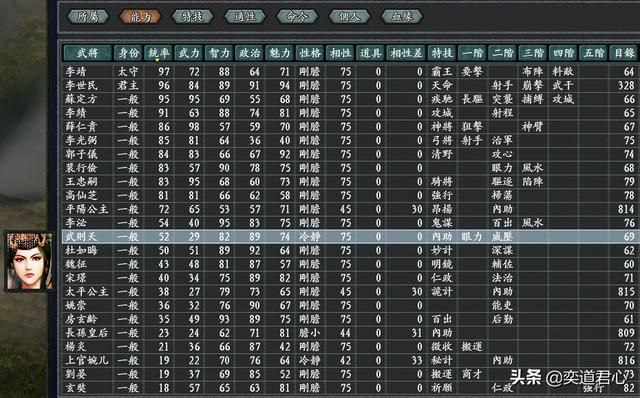Click 威壓 in 武則天 row
Image resolution: width=640 pixels, height=398 pixels.
click(502, 237)
